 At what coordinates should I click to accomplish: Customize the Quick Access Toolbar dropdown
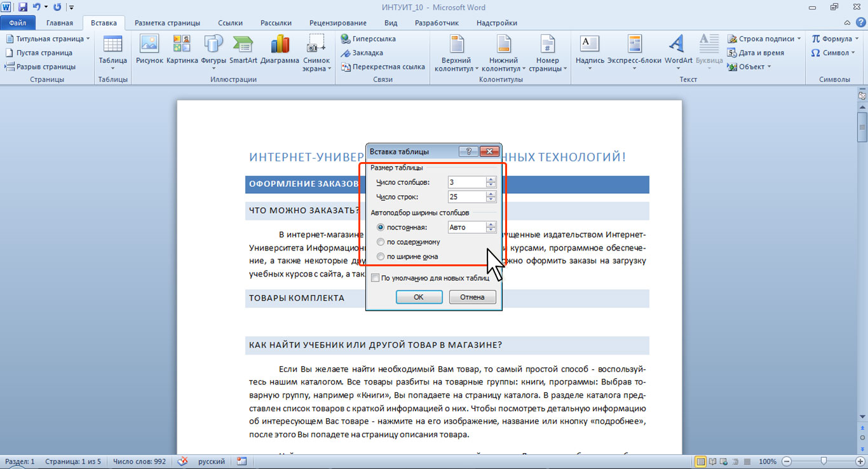(x=71, y=8)
